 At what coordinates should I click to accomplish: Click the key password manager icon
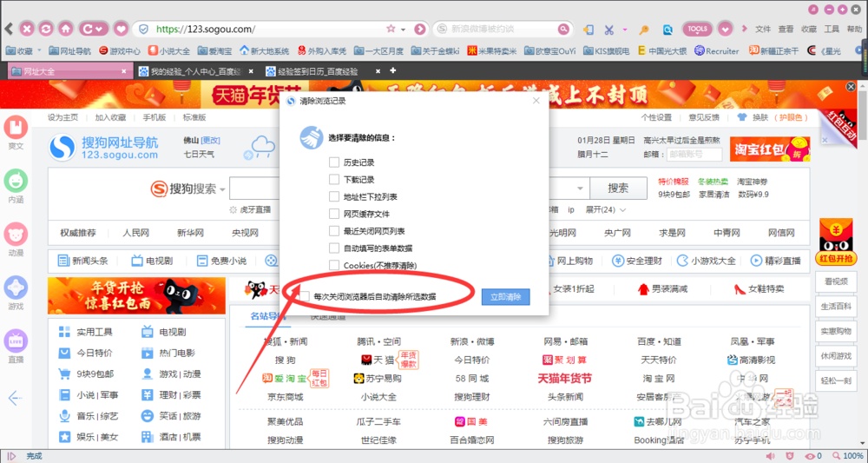coord(644,30)
